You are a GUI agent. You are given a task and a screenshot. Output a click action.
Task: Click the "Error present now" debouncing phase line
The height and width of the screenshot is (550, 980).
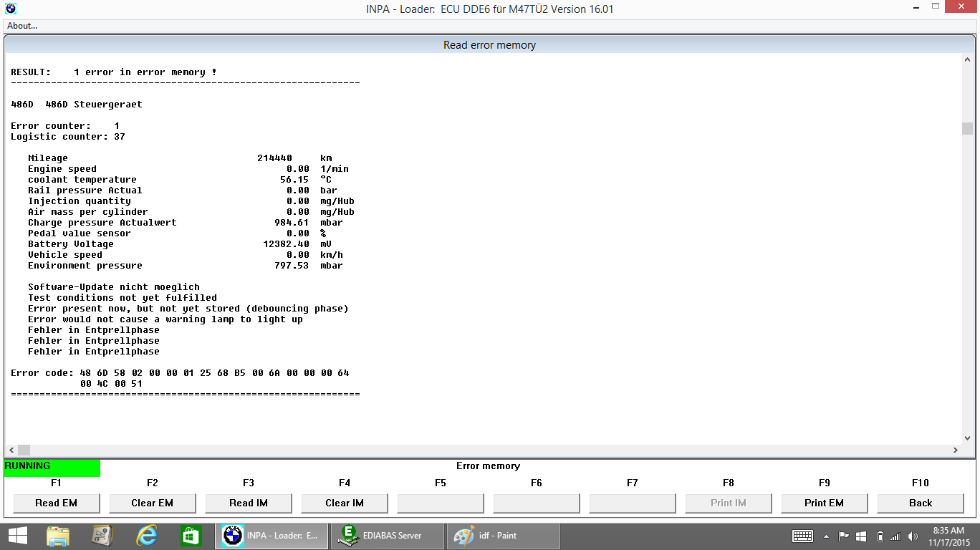(188, 309)
